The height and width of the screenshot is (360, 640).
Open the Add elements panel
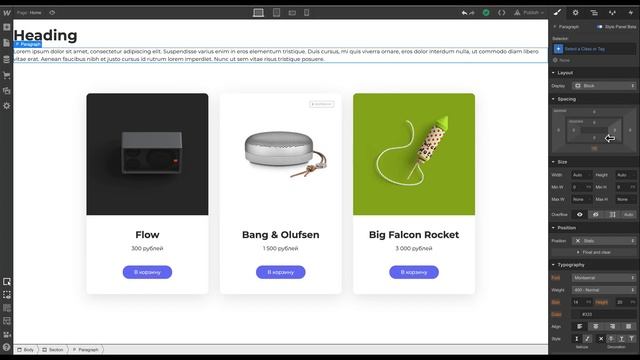click(7, 27)
